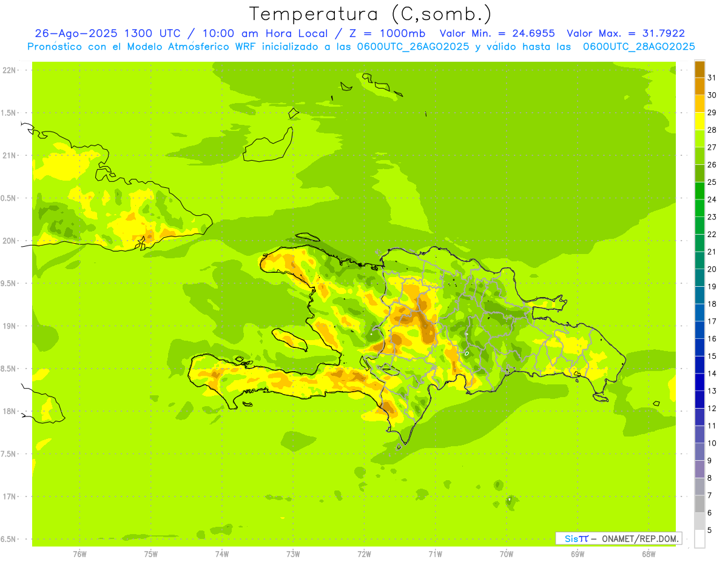Click the 71W longitude label

coord(435,554)
